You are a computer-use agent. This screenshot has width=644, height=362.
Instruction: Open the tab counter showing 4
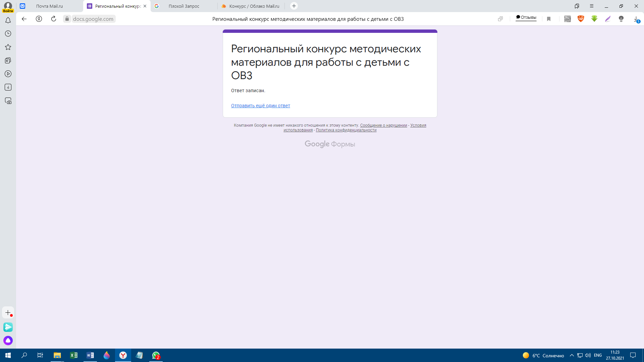[8, 87]
